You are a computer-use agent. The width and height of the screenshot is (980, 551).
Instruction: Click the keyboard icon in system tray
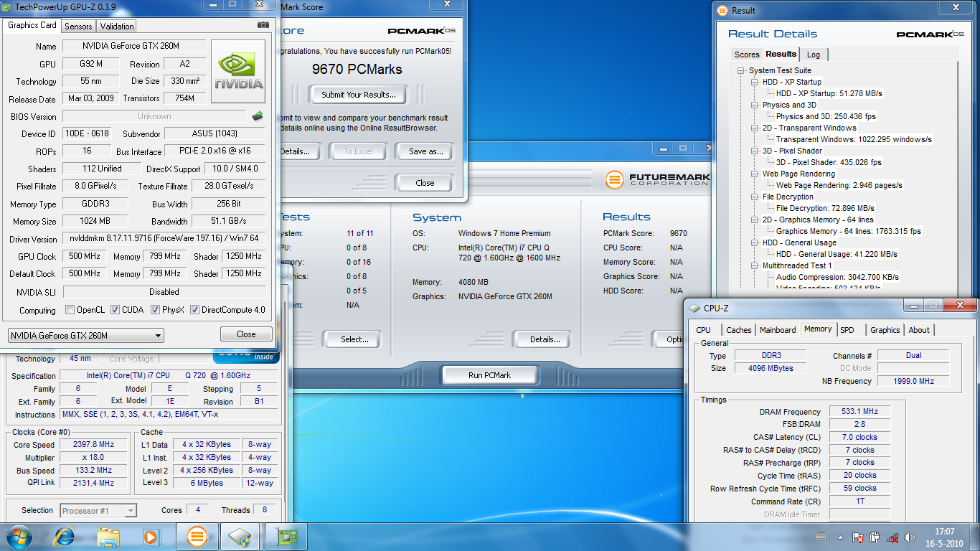(822, 536)
